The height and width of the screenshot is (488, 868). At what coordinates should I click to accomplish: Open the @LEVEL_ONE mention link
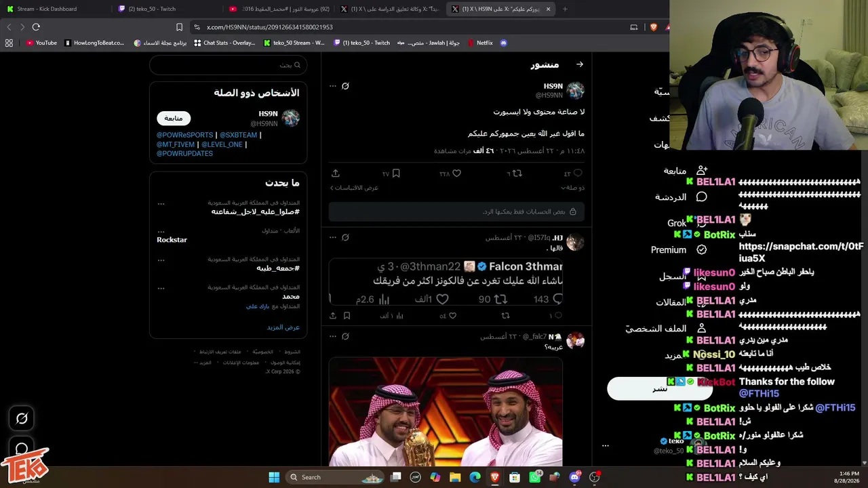pos(222,144)
